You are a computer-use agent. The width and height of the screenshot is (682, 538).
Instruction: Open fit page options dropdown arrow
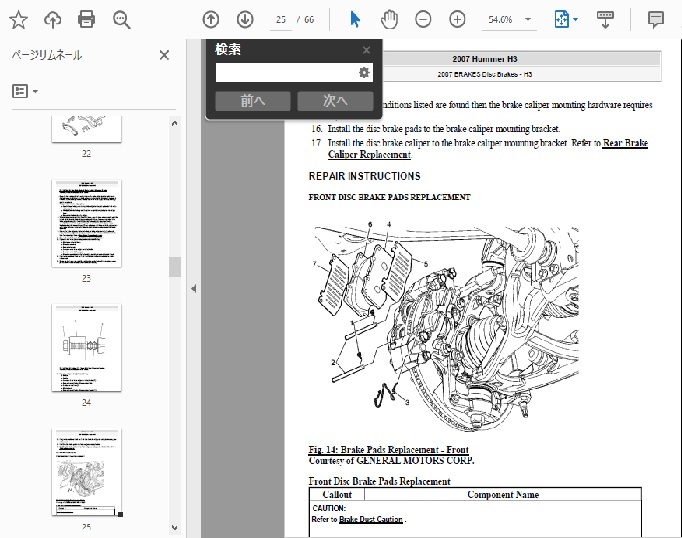575,20
